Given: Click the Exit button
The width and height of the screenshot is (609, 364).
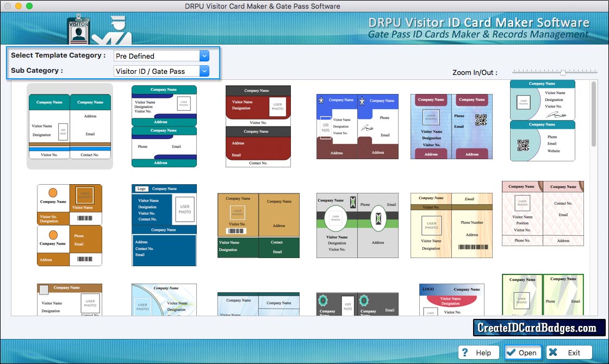Looking at the screenshot, I should tap(569, 353).
